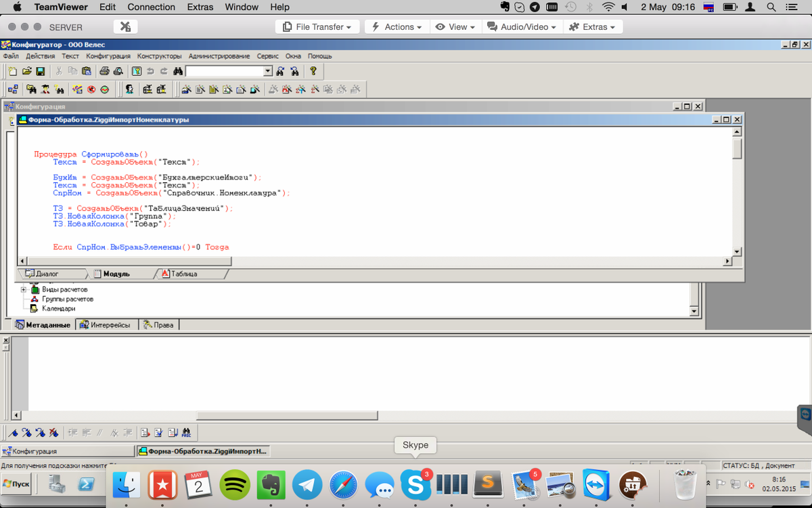Click the Print printer icon
Viewport: 812px width, 508px height.
coord(104,71)
